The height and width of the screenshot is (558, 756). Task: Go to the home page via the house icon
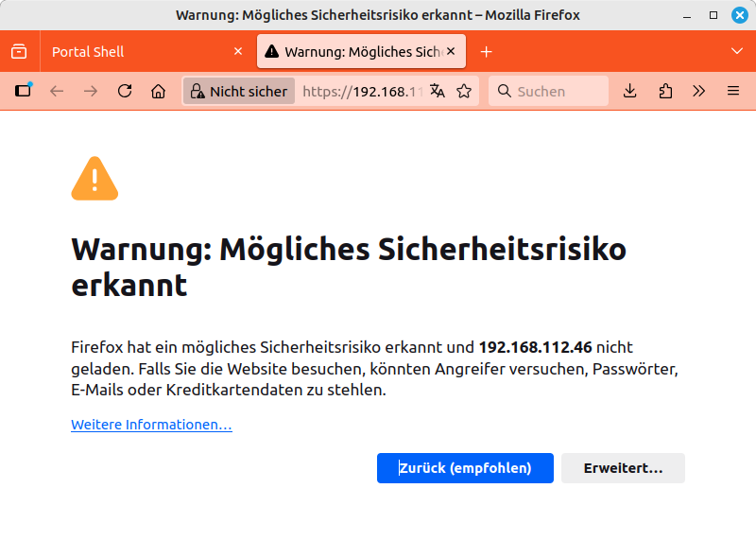tap(159, 92)
